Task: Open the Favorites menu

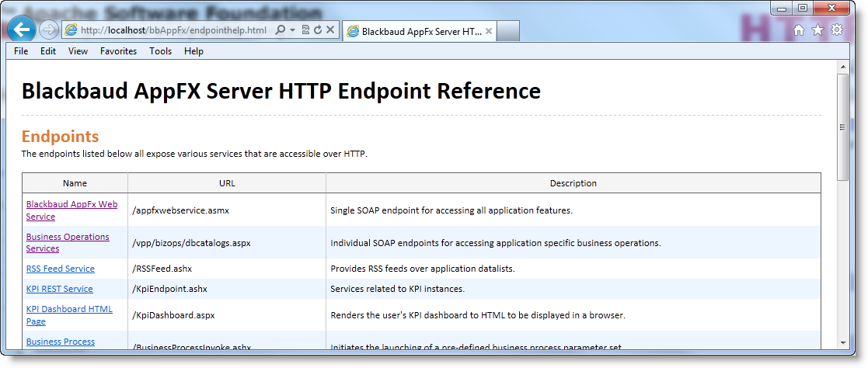Action: pyautogui.click(x=118, y=51)
